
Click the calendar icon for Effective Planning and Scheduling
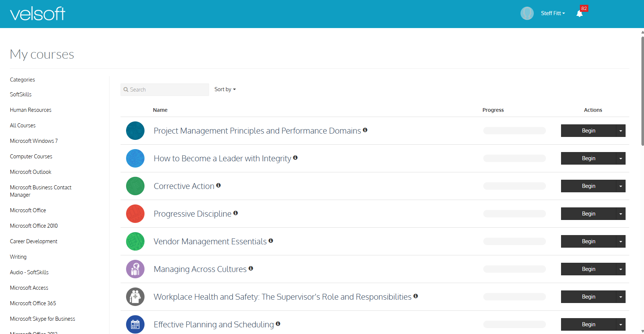coord(135,324)
